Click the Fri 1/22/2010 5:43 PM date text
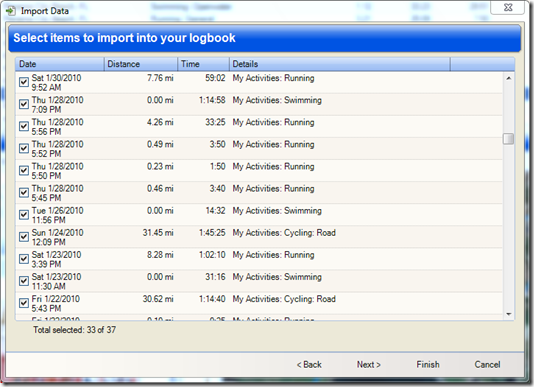This screenshot has height=387, width=534. point(56,304)
